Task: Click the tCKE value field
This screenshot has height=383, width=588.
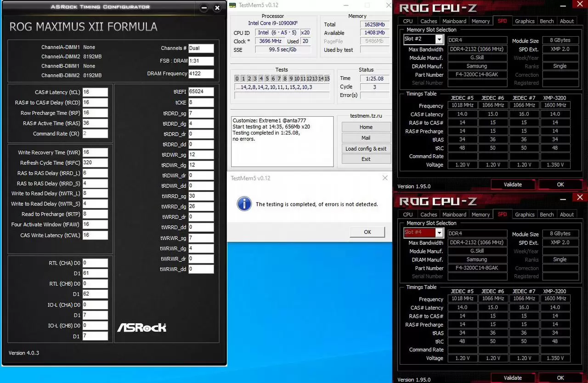Action: [x=201, y=103]
